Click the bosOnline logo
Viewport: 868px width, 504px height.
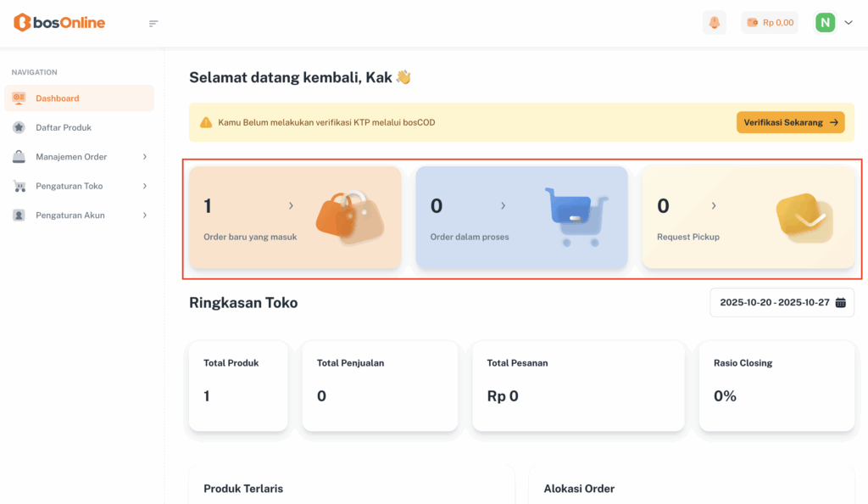(59, 23)
